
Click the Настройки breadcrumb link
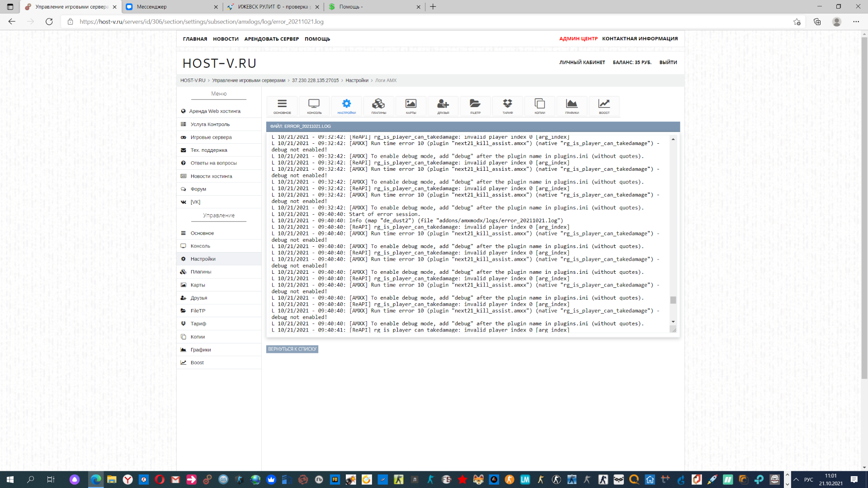tap(357, 80)
